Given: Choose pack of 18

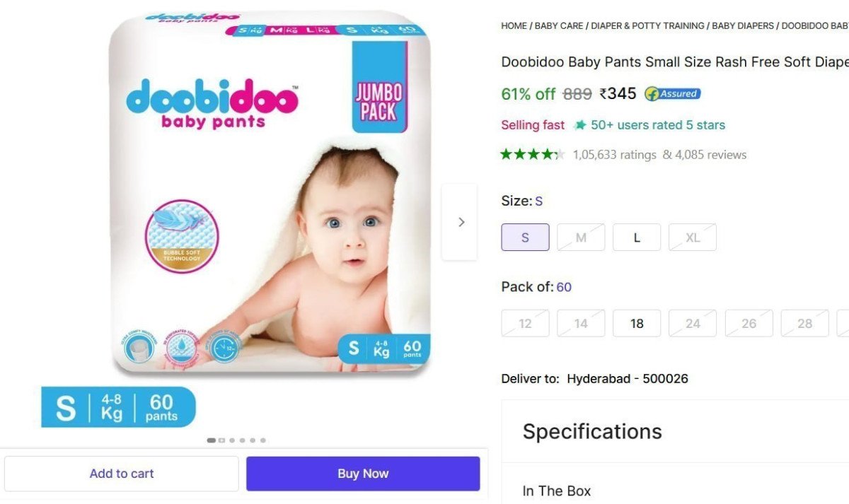Looking at the screenshot, I should (x=637, y=323).
